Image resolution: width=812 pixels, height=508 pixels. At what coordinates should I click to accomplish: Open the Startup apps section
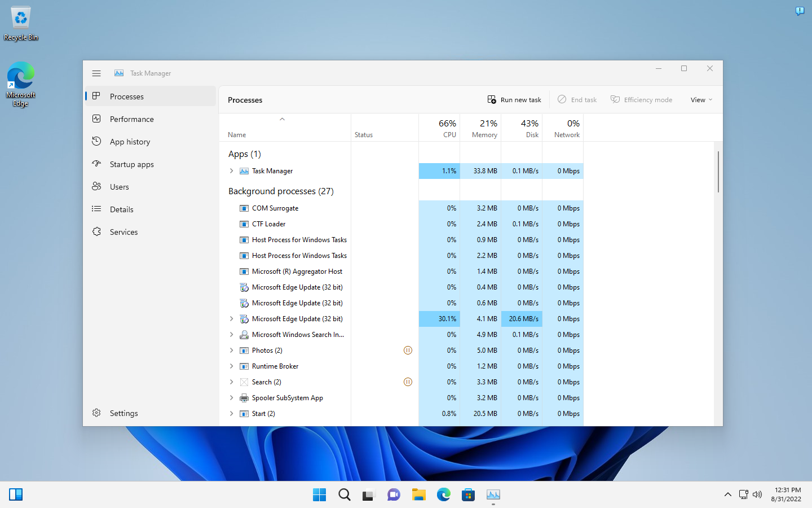(x=131, y=164)
